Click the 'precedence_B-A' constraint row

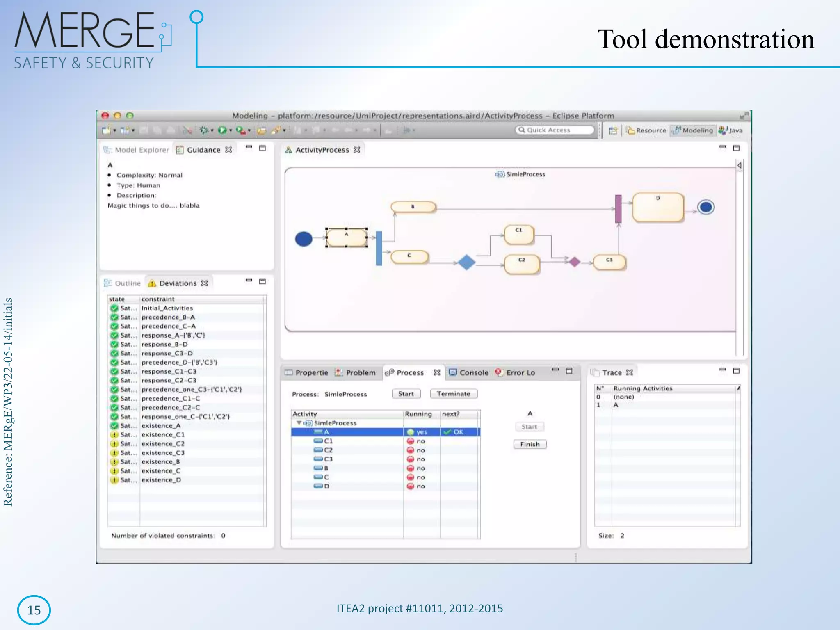187,317
